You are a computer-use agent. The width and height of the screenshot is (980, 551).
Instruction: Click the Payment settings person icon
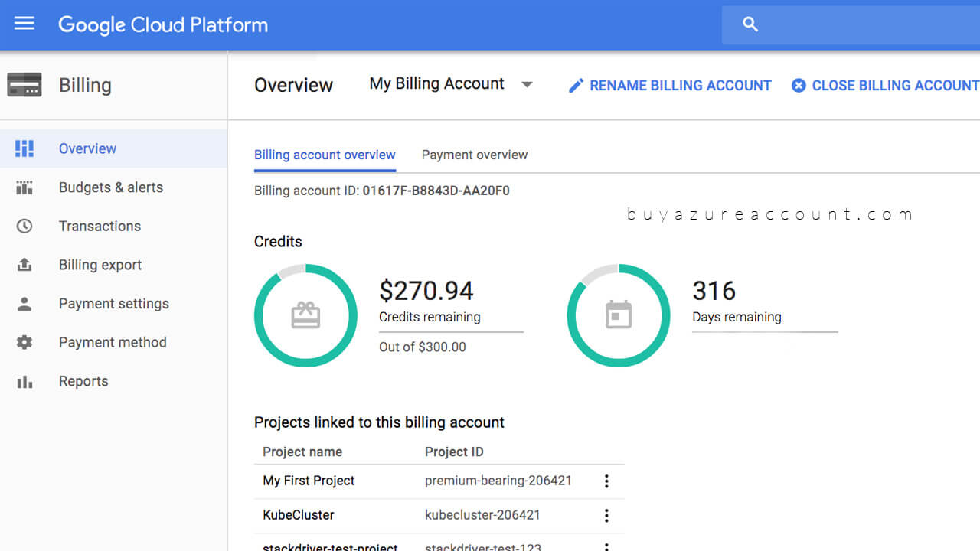pos(24,304)
